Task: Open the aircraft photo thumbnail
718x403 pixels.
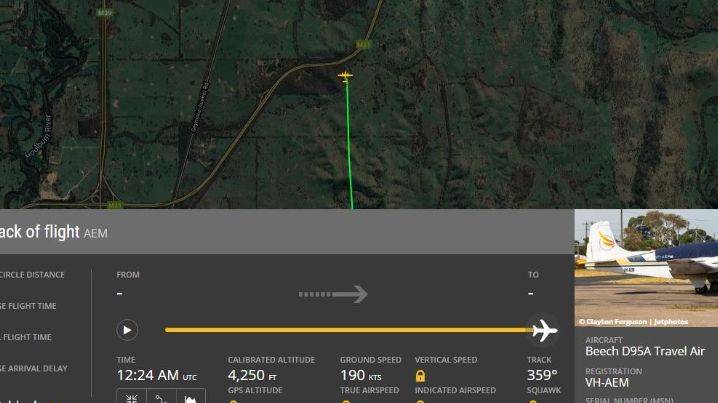Action: tap(646, 268)
